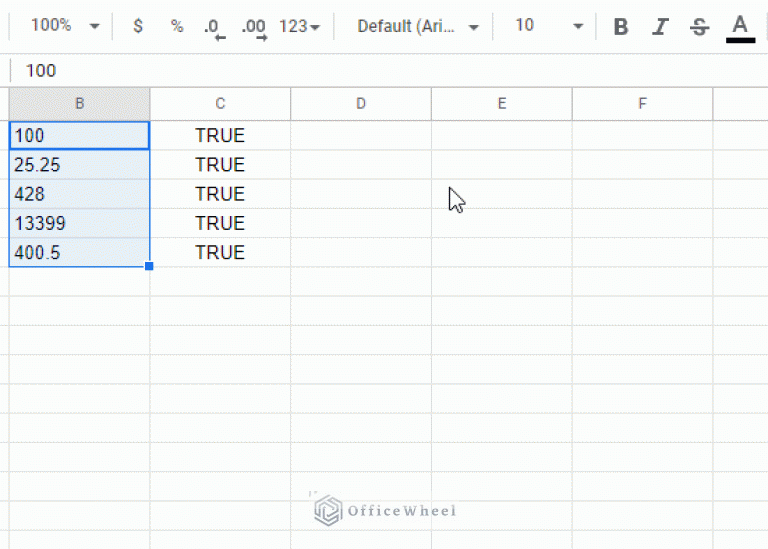This screenshot has height=549, width=768.
Task: Open font size 10 dropdown
Action: [x=548, y=27]
